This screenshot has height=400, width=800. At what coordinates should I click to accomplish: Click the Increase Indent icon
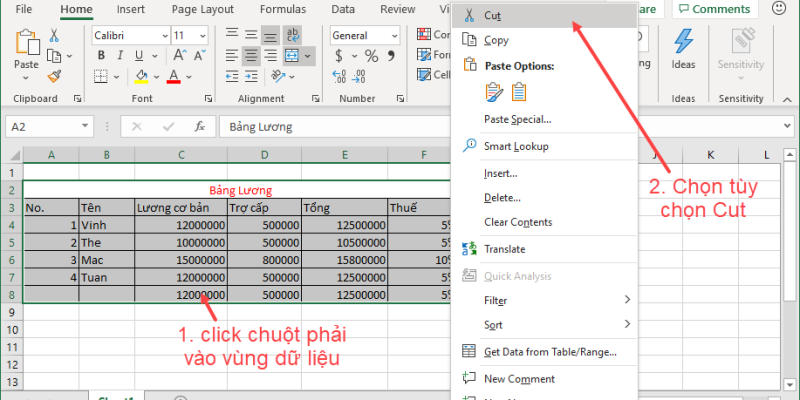[250, 77]
